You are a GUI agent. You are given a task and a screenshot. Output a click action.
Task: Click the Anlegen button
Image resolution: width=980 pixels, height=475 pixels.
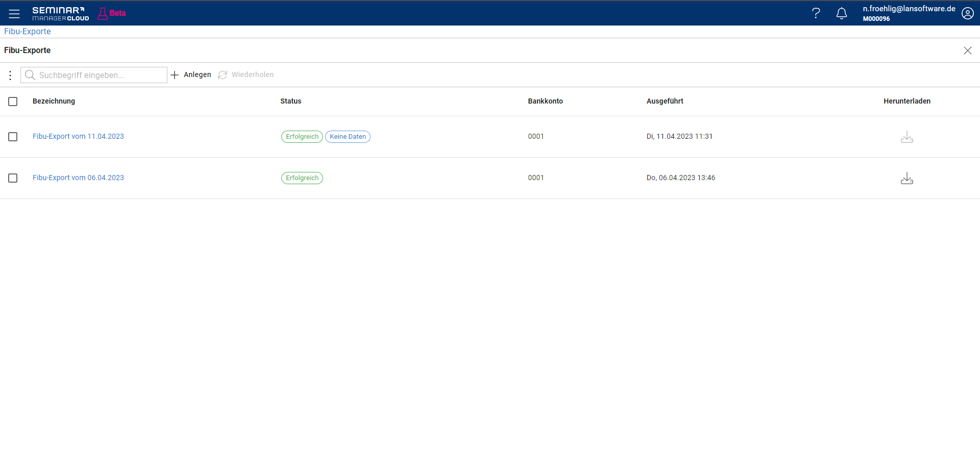click(191, 75)
